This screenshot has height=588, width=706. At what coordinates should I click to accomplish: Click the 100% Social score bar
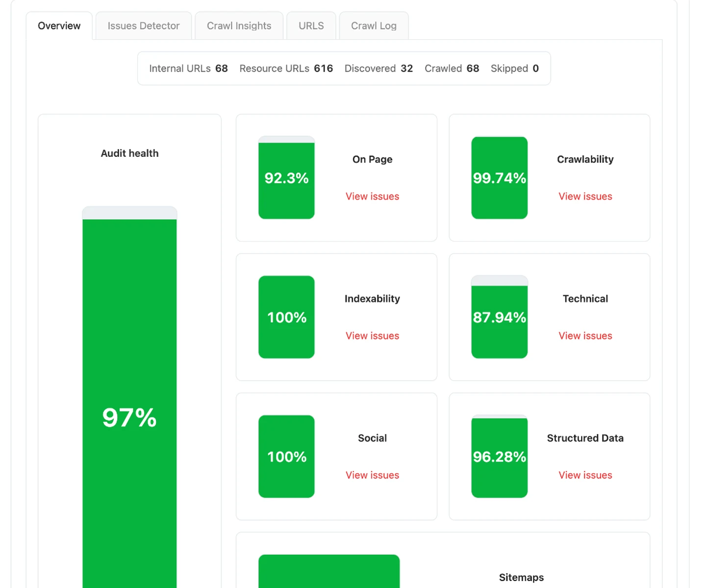pyautogui.click(x=286, y=456)
